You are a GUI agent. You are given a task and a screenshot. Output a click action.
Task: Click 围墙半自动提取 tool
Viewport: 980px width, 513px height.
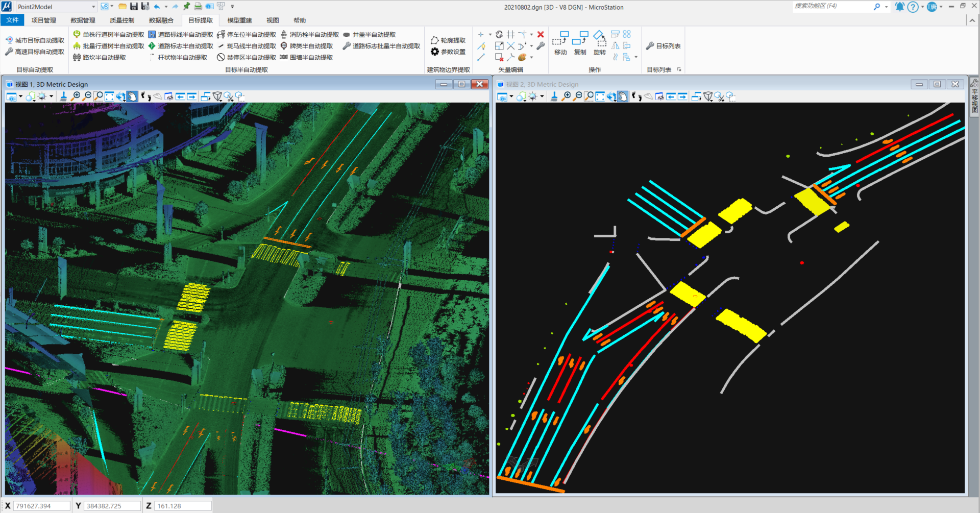[306, 57]
